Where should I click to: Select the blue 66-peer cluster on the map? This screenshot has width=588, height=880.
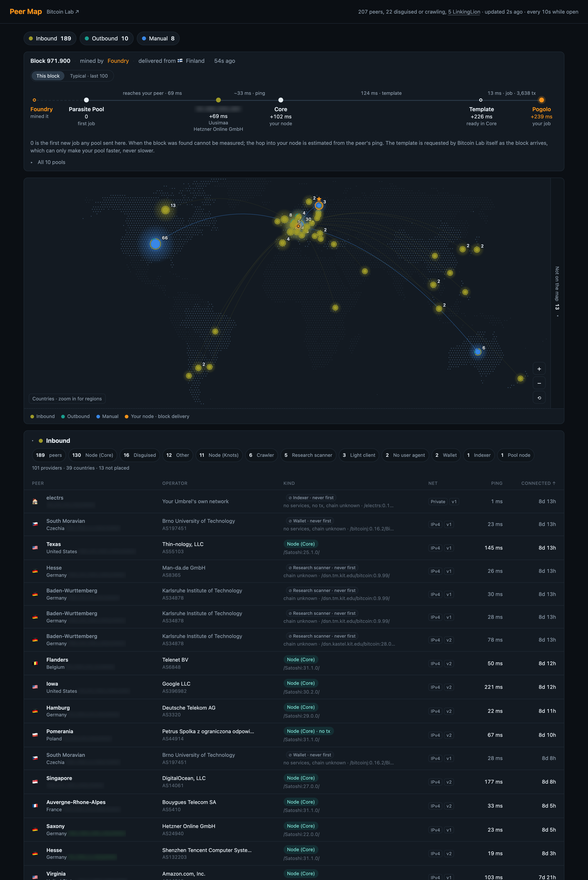click(155, 244)
